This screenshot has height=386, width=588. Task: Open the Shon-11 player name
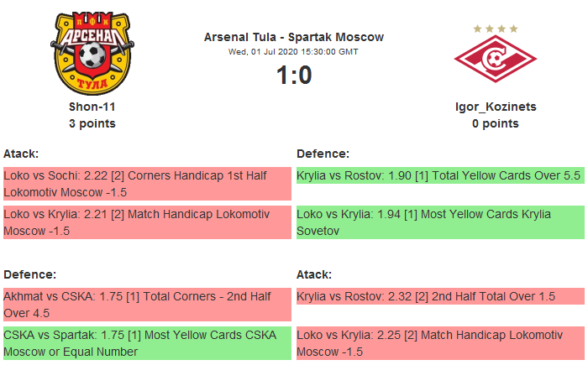92,107
